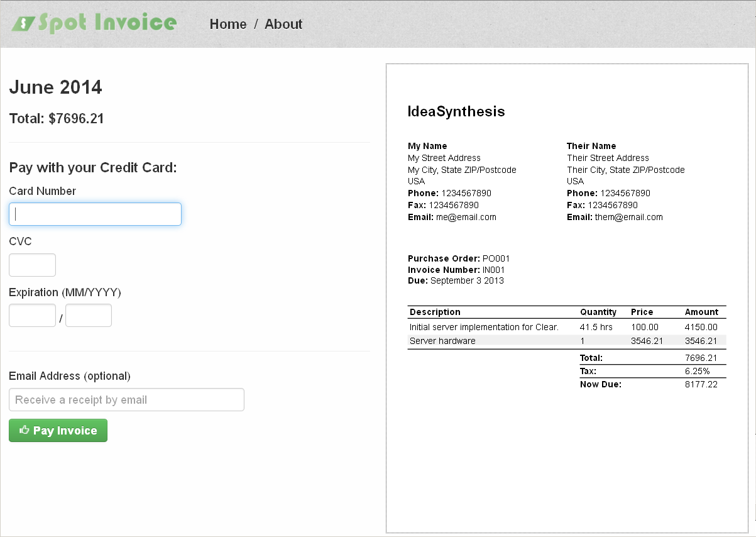Select the Server hardware row in invoice
The height and width of the screenshot is (537, 756).
(x=442, y=341)
